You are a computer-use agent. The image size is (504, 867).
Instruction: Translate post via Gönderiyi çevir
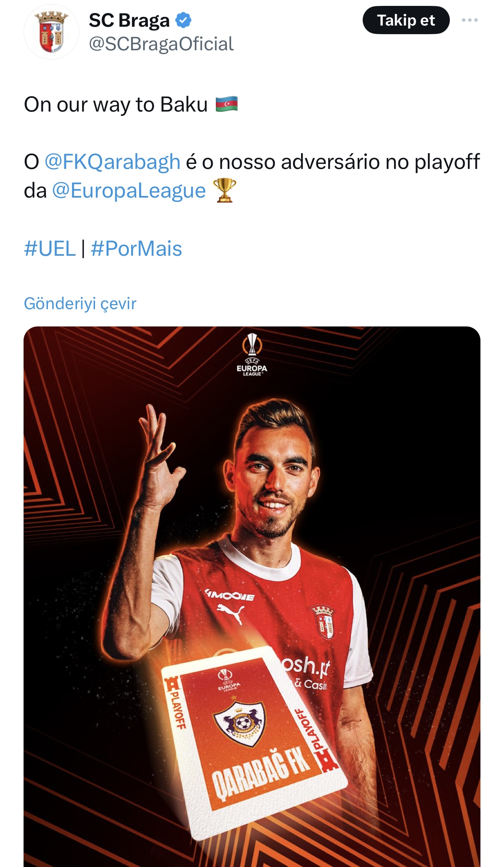[80, 303]
